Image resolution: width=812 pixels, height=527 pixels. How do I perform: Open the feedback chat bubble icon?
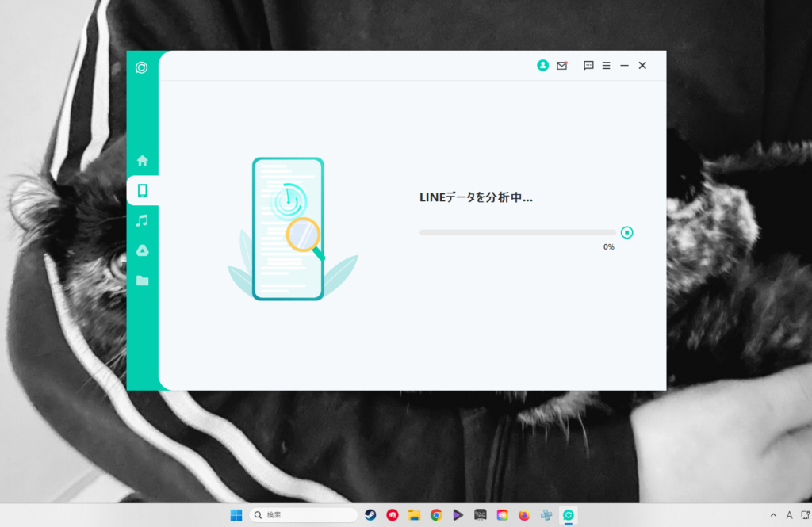tap(588, 66)
